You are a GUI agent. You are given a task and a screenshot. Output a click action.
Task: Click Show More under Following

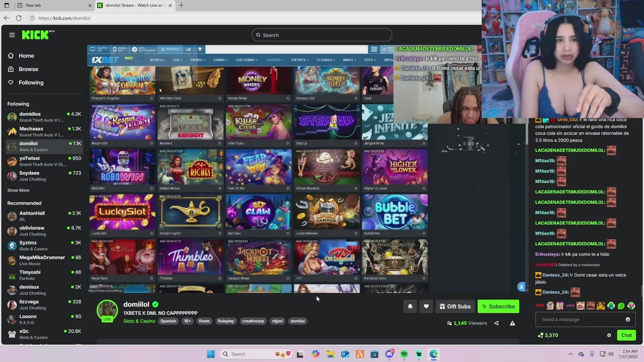pyautogui.click(x=18, y=191)
